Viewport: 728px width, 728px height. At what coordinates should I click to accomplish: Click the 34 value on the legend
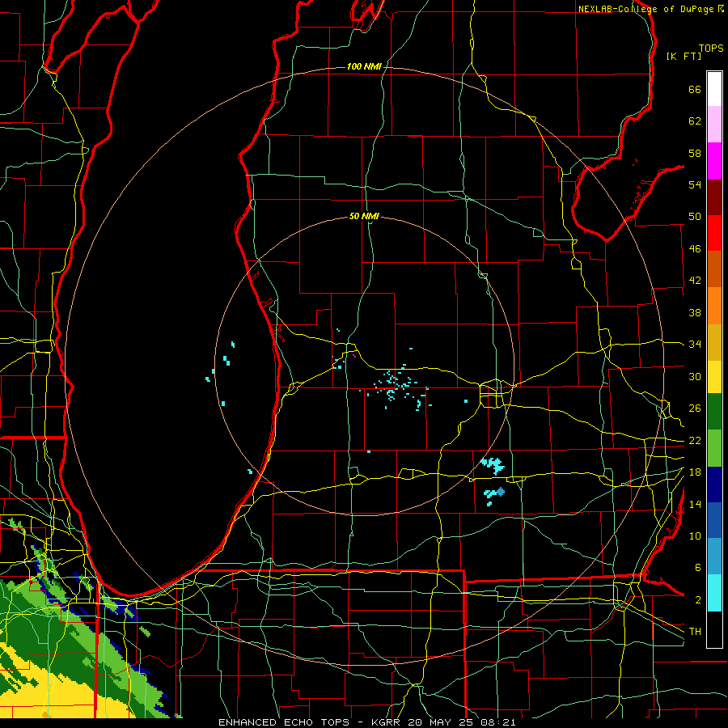[x=695, y=345]
